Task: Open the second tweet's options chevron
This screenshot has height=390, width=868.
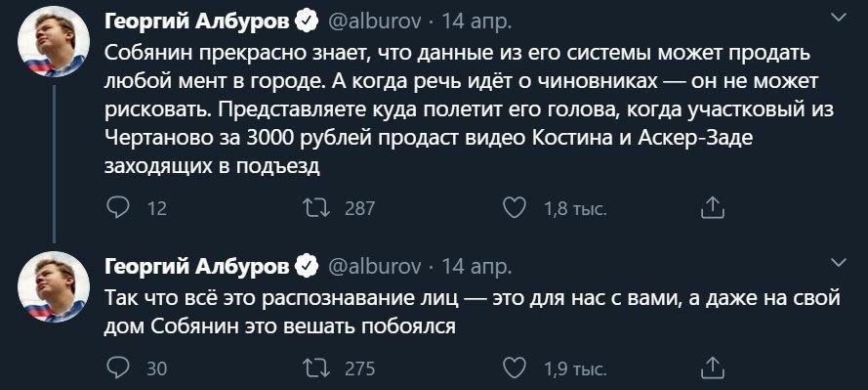Action: point(840,262)
